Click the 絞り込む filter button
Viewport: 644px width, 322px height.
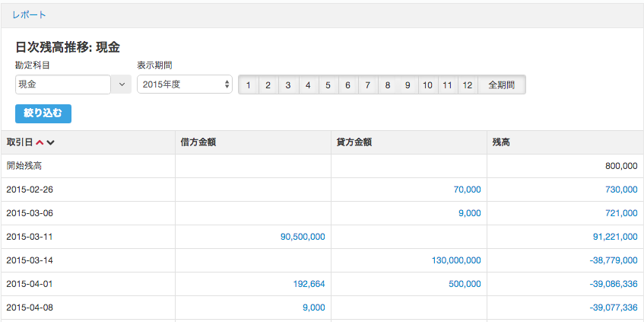[x=43, y=114]
